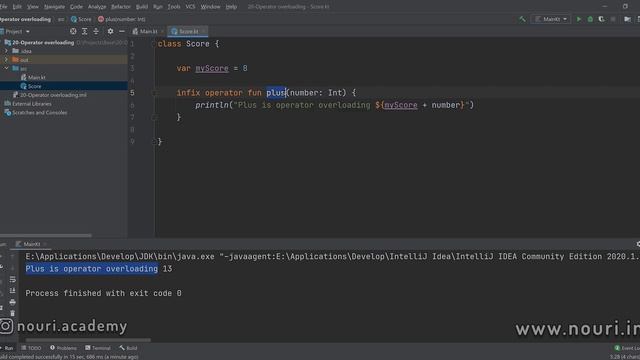
Task: Open the Code menu
Action: tap(76, 7)
